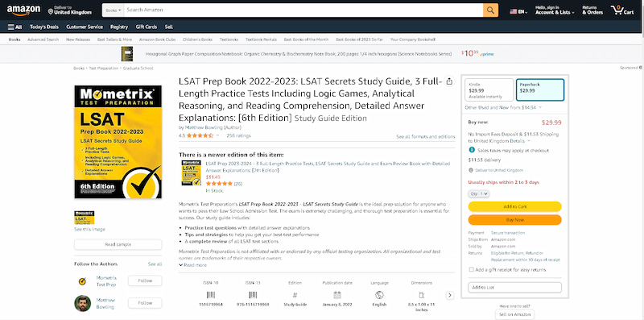Screen dimensions: 644x320
Task: Click the sponsored notebook ad thumbnail
Action: coord(127,54)
